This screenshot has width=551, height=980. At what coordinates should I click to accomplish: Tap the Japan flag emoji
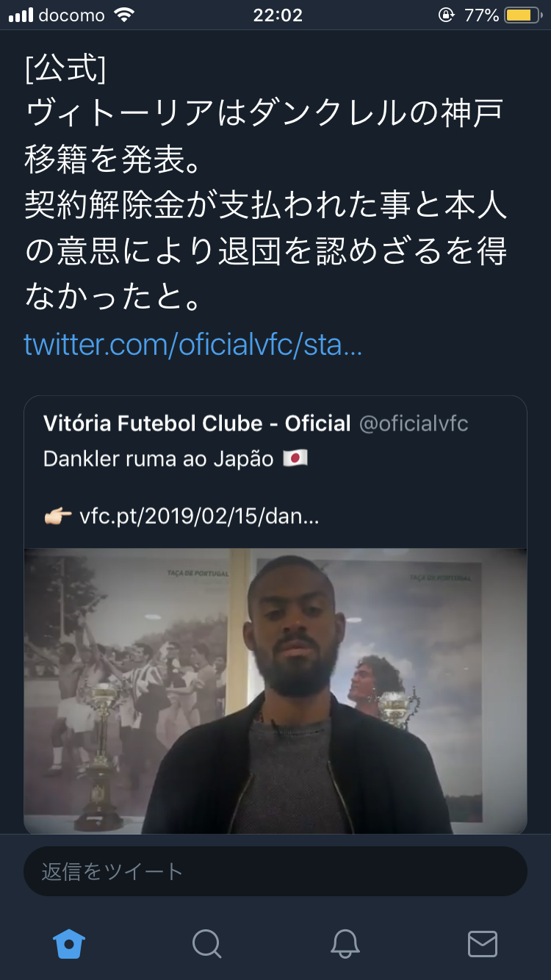pyautogui.click(x=295, y=459)
